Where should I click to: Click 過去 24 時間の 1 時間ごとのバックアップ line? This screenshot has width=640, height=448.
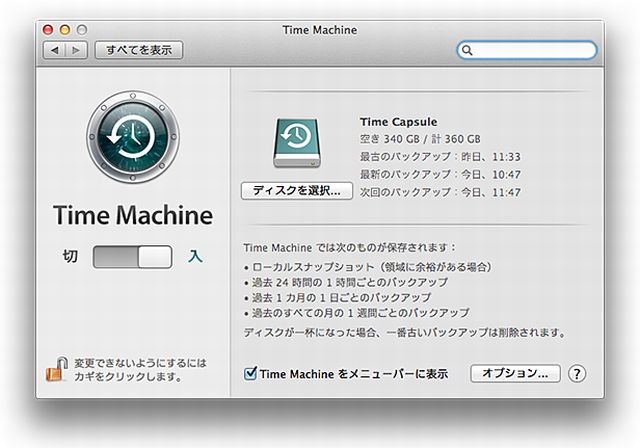pos(346,282)
